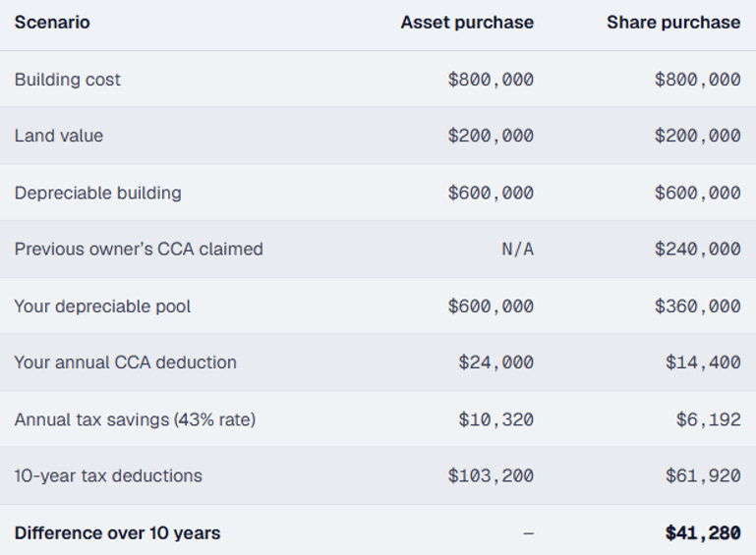Select the Land value row label

59,136
